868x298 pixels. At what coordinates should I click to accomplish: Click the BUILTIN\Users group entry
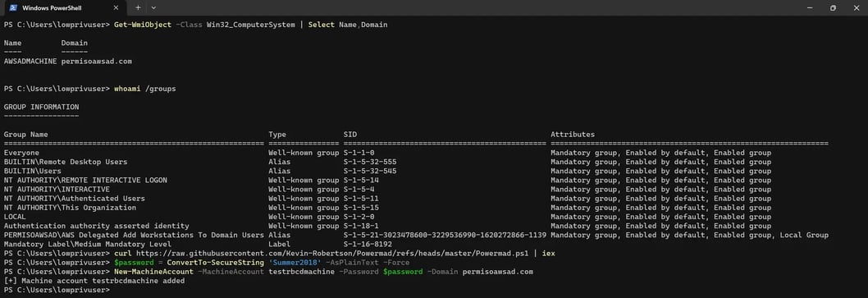[x=32, y=171]
